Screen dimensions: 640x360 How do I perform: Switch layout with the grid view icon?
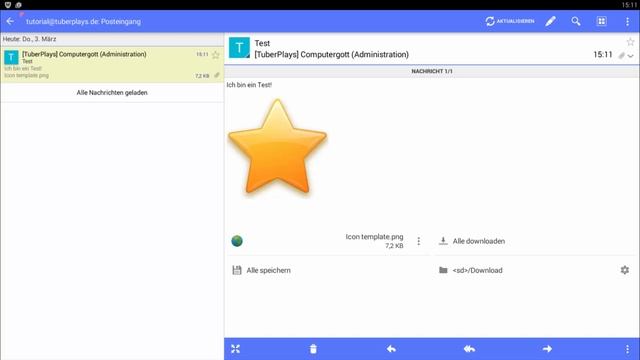click(x=601, y=21)
